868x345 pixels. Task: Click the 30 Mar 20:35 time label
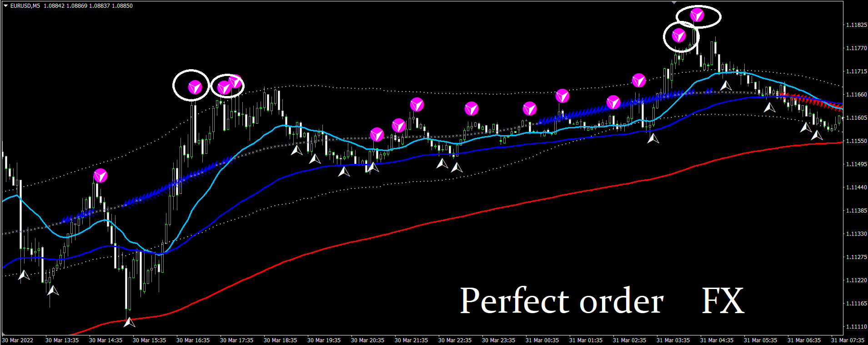point(367,340)
